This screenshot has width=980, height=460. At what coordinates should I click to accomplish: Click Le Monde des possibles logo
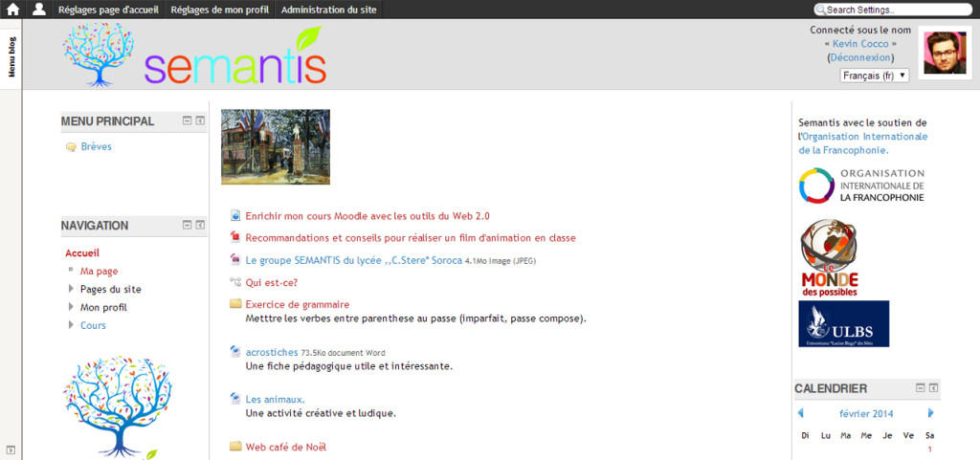[830, 258]
